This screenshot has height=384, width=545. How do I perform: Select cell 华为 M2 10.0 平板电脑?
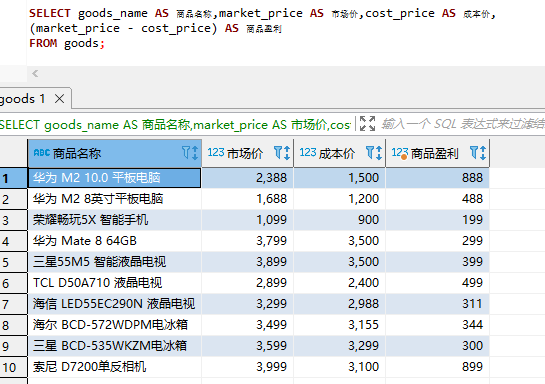pos(114,178)
